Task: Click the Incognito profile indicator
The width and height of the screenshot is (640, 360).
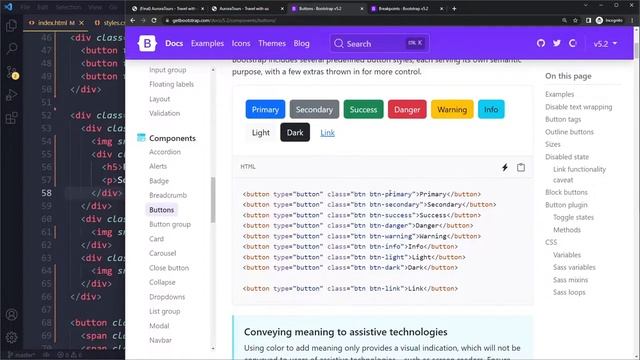Action: click(609, 20)
